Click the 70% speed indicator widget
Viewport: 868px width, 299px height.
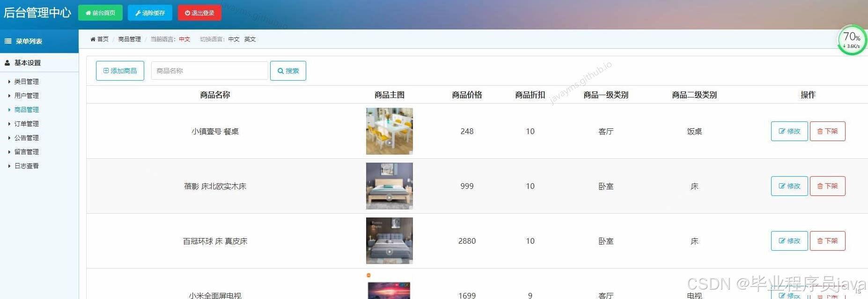pos(852,40)
